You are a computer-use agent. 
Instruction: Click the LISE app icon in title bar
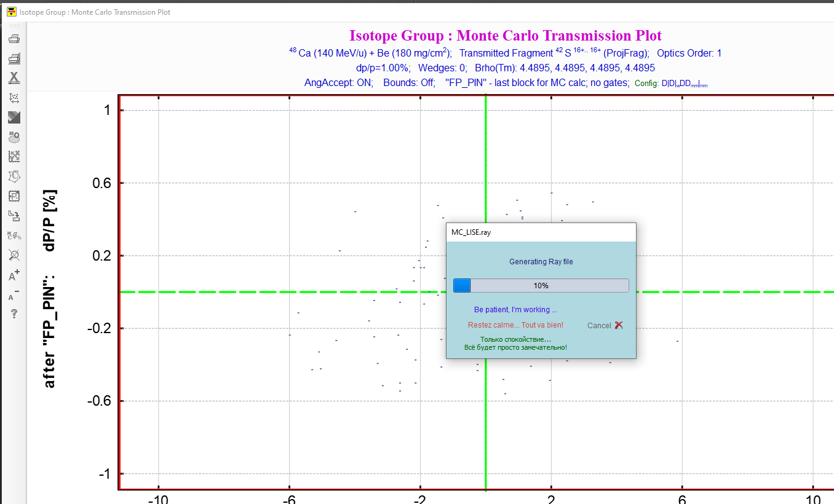(x=10, y=12)
